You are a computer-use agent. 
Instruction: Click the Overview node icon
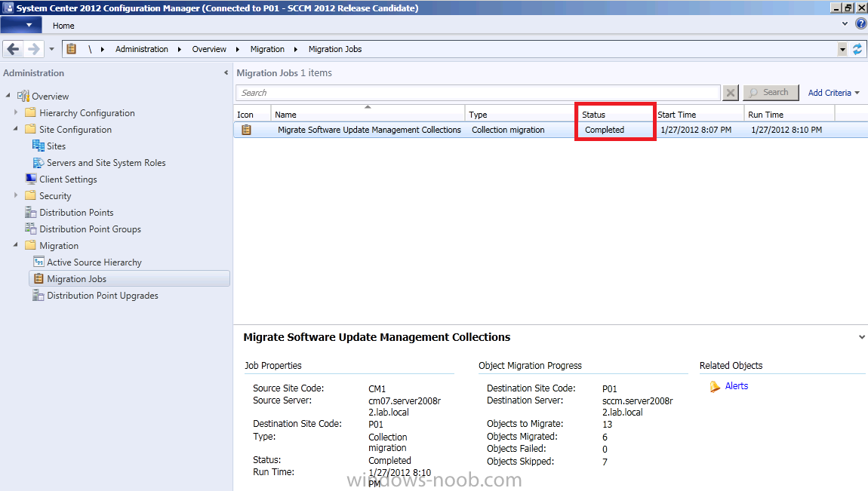pyautogui.click(x=23, y=97)
